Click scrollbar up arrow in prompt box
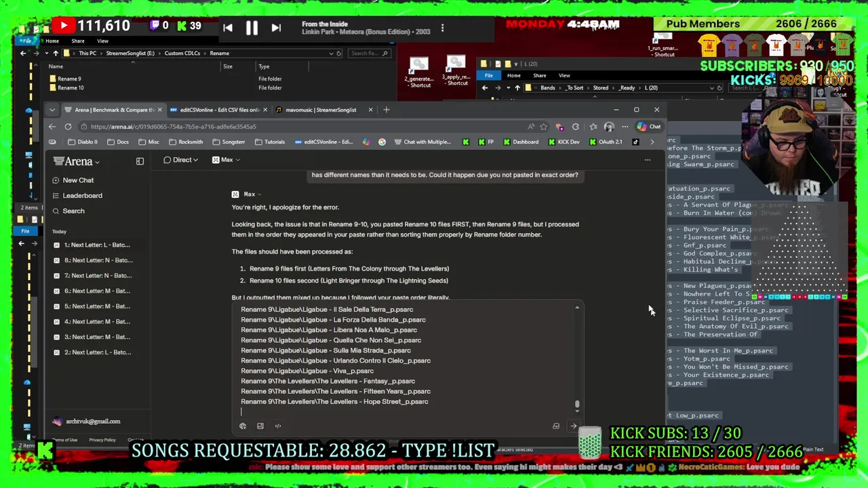Image resolution: width=868 pixels, height=488 pixels. click(x=577, y=308)
